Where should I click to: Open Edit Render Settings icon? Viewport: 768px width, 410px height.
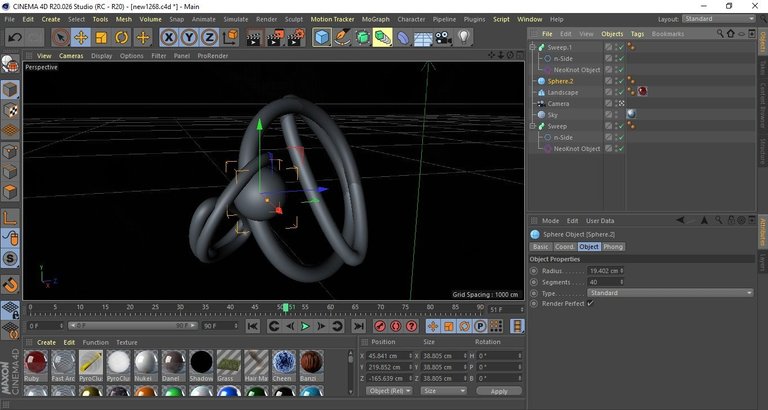click(x=295, y=38)
